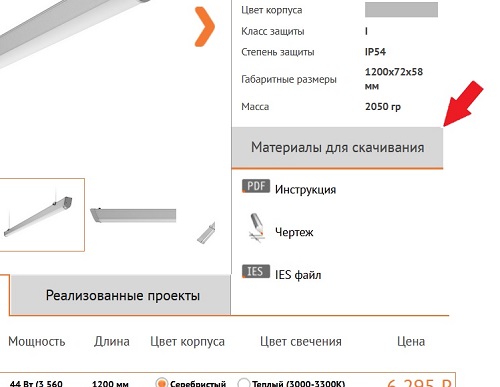The height and width of the screenshot is (387, 500).
Task: Open the Инструкция download link
Action: pos(305,190)
